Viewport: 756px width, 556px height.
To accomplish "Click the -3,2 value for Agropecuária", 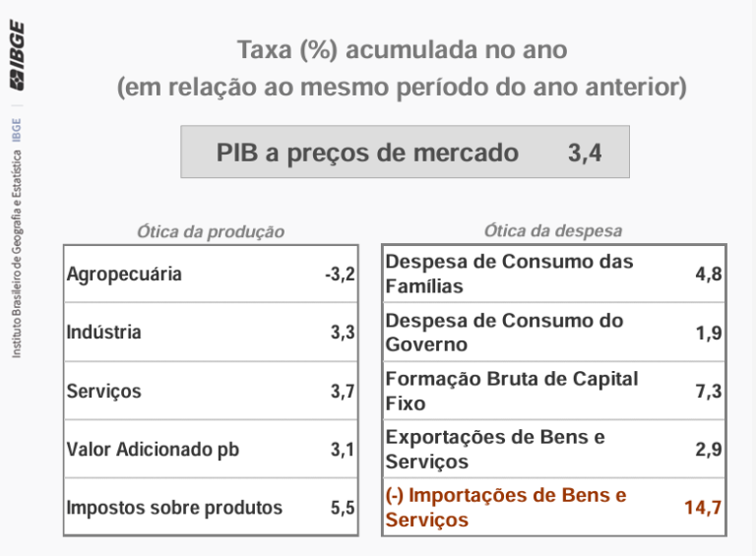I will [340, 275].
